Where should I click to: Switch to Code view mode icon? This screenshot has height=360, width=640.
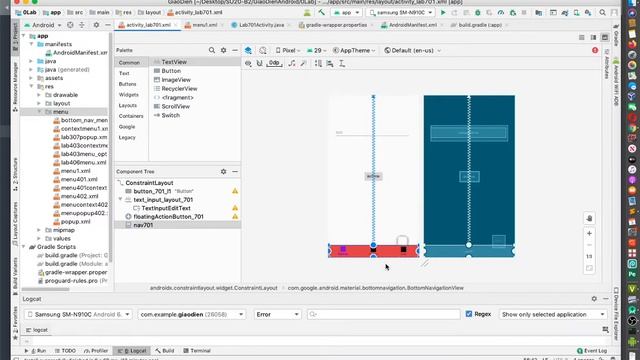[581, 38]
